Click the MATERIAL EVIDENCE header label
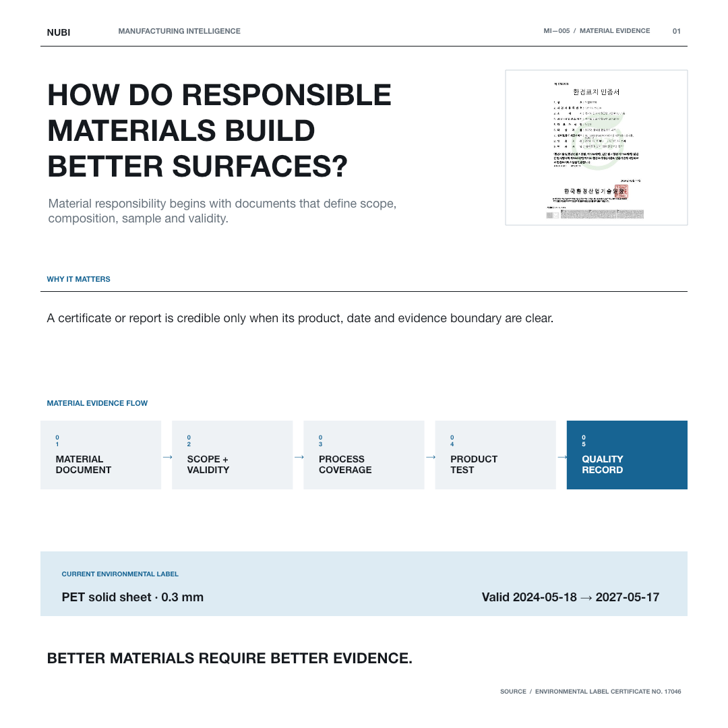This screenshot has width=728, height=728. pos(615,31)
